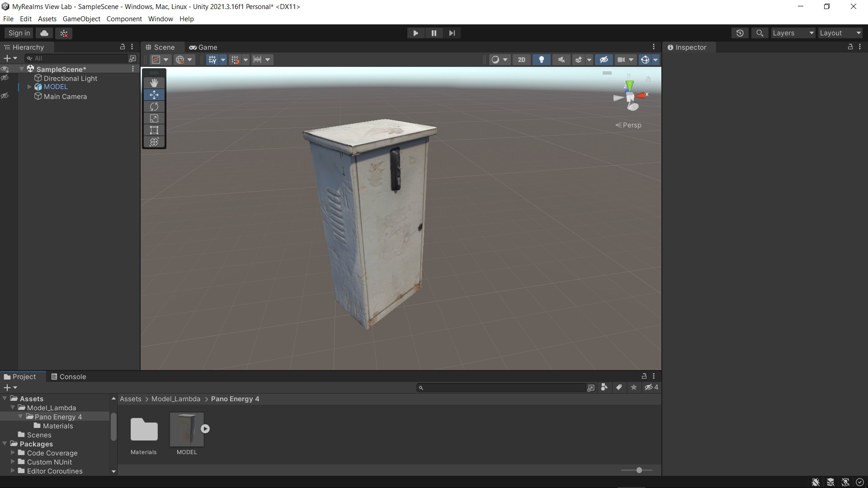Open the cloud services icon
Image resolution: width=868 pixels, height=488 pixels.
(x=44, y=33)
